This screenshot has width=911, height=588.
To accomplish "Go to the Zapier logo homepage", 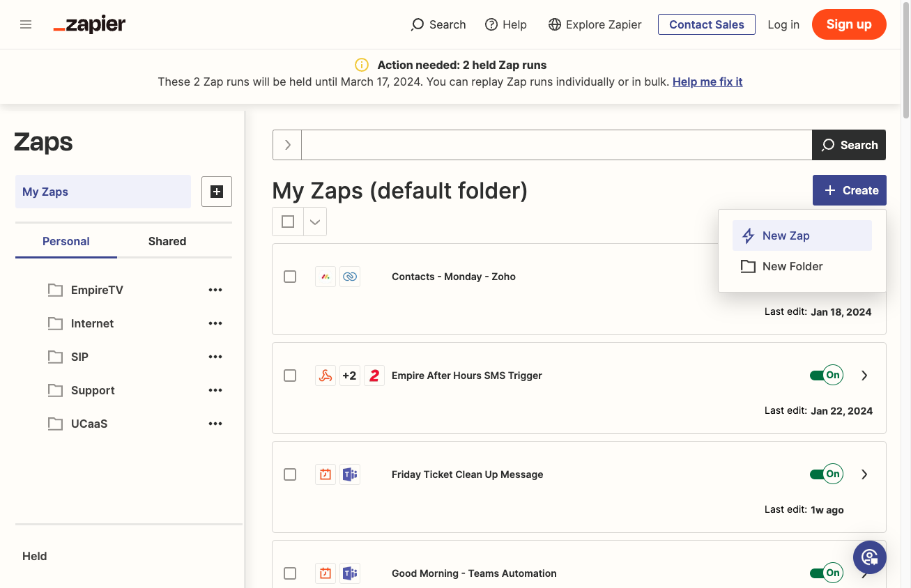I will (x=89, y=24).
